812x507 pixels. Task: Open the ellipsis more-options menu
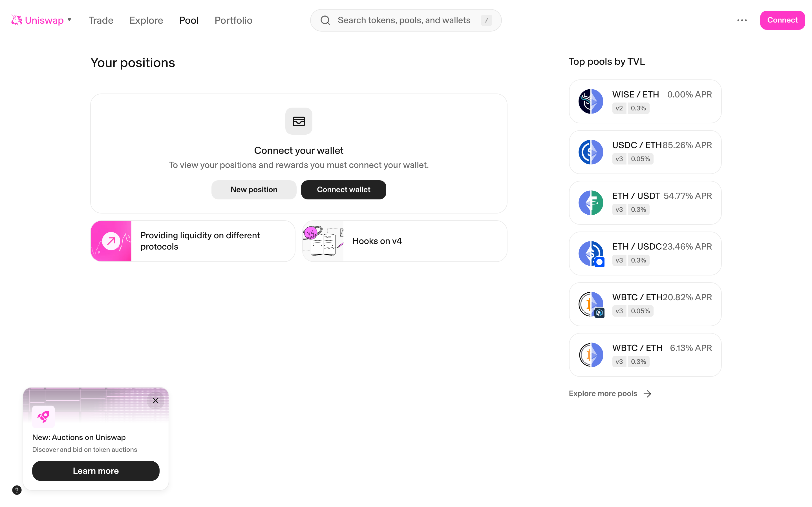742,20
